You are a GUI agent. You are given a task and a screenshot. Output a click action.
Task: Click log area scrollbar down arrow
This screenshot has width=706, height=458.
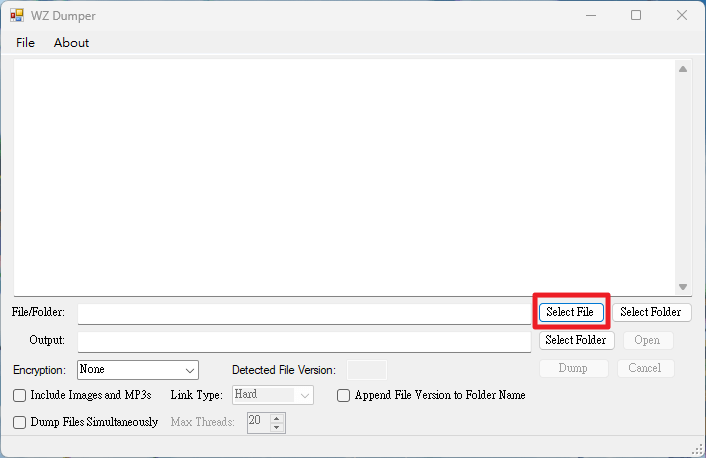(x=683, y=287)
